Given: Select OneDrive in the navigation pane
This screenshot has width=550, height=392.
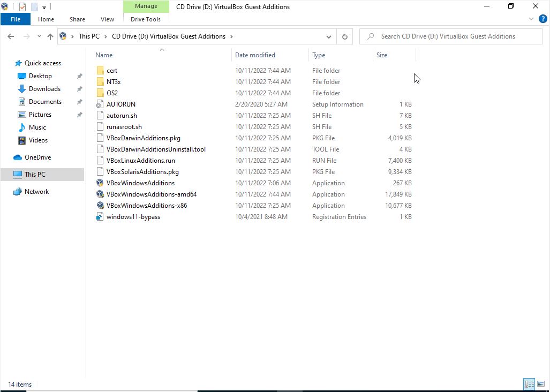Looking at the screenshot, I should pos(37,157).
